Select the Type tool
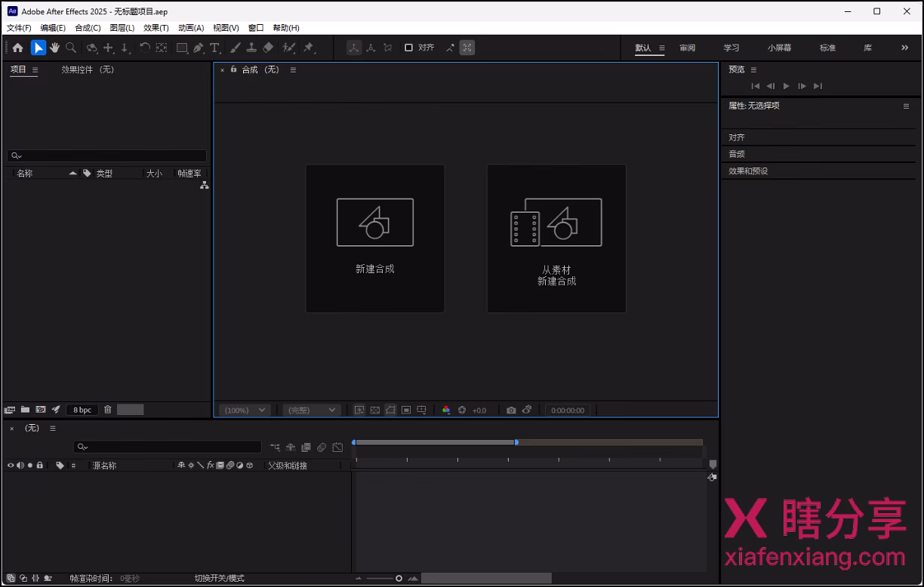 point(215,48)
